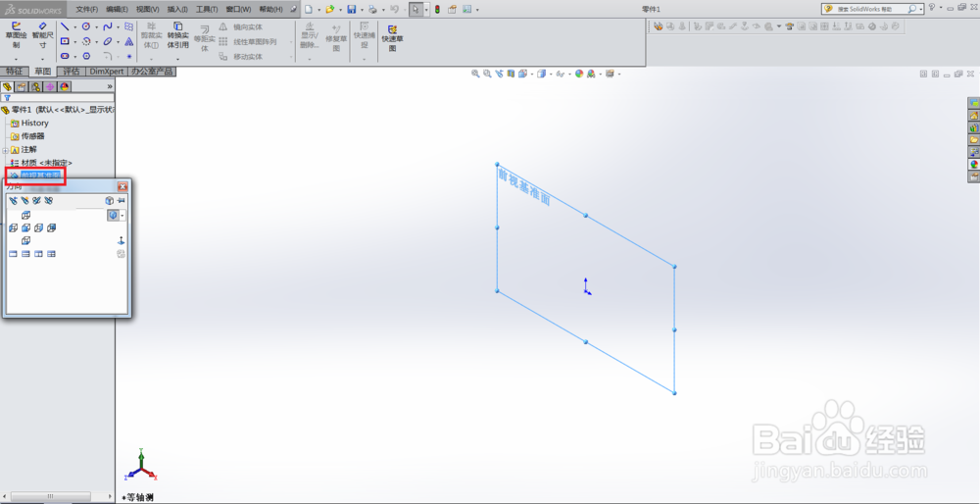
Task: Switch to the 办公室产品 tab
Action: (x=152, y=72)
